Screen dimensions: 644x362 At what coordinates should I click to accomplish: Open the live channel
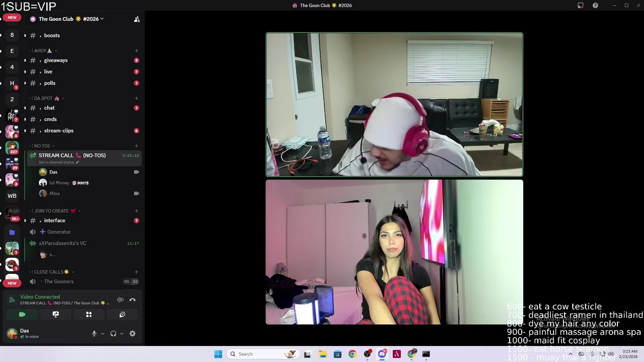click(x=84, y=72)
